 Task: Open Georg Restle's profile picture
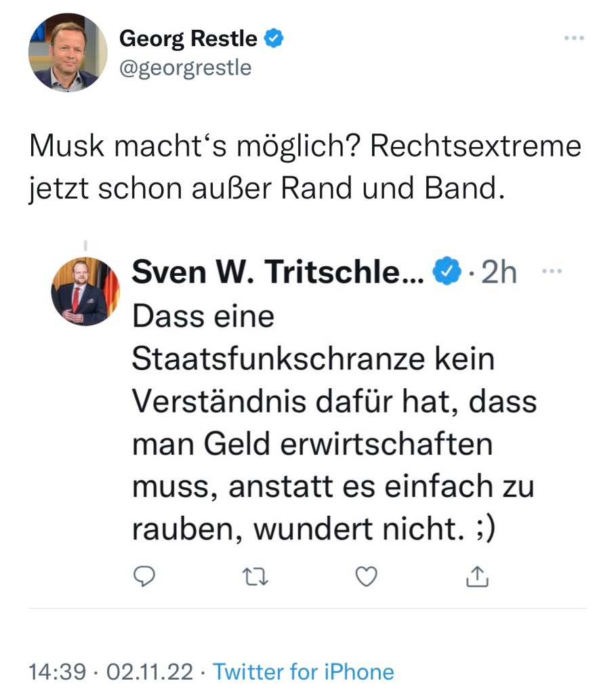click(x=67, y=53)
